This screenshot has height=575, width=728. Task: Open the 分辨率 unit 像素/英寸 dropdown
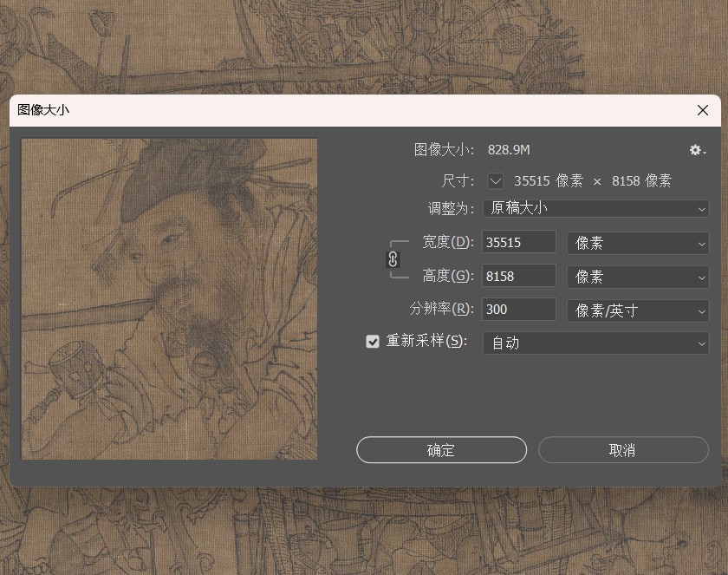click(x=638, y=310)
